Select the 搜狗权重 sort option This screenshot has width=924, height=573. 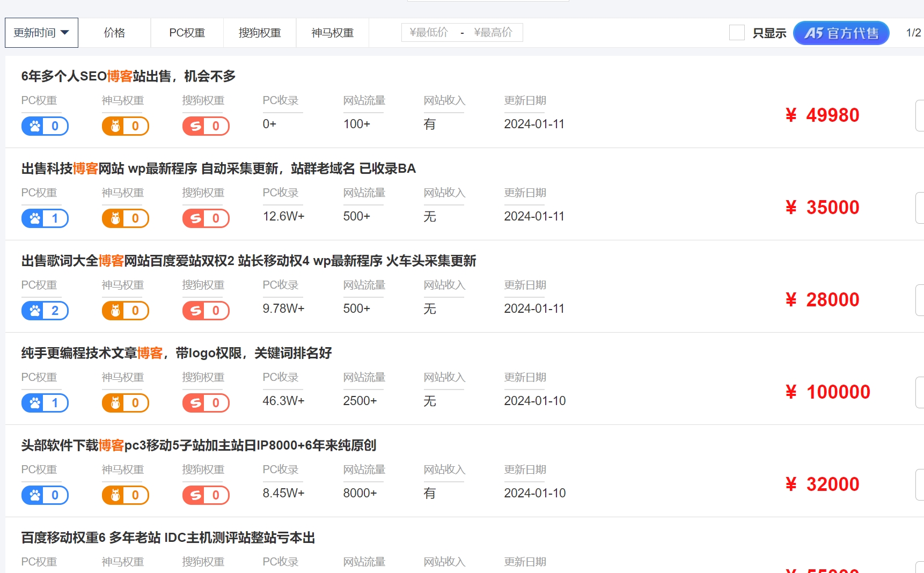260,33
